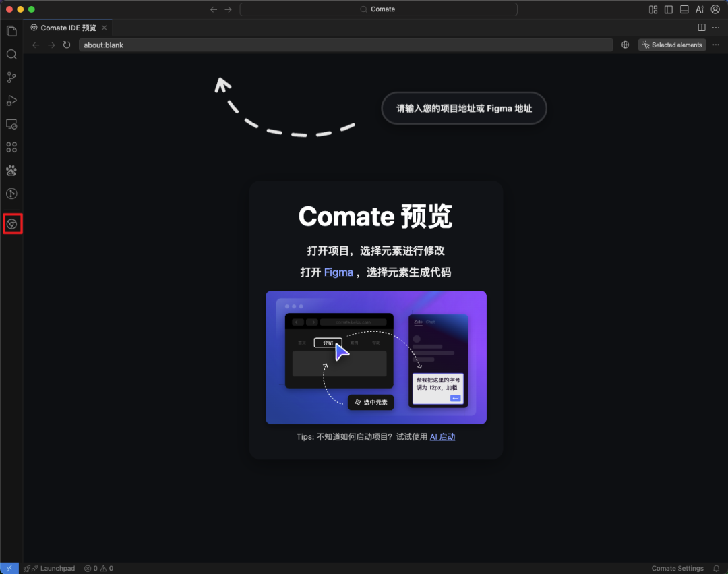
Task: Split the editor right
Action: coord(702,28)
